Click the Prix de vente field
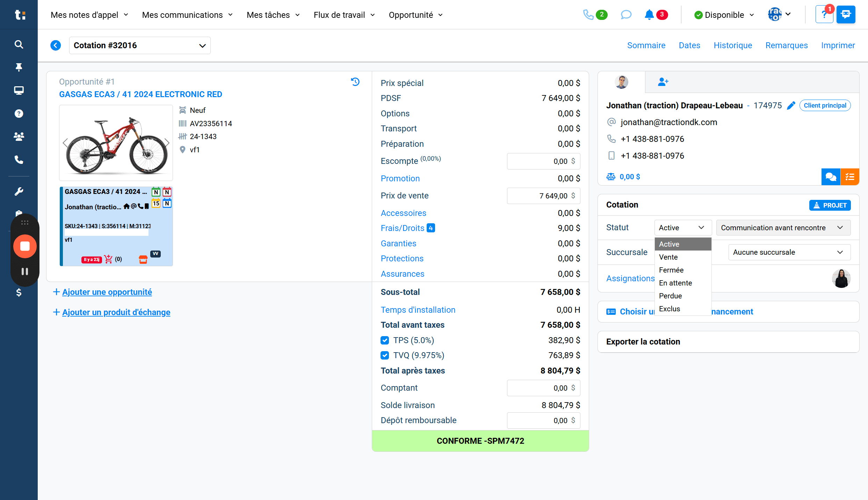The height and width of the screenshot is (500, 868). (543, 196)
